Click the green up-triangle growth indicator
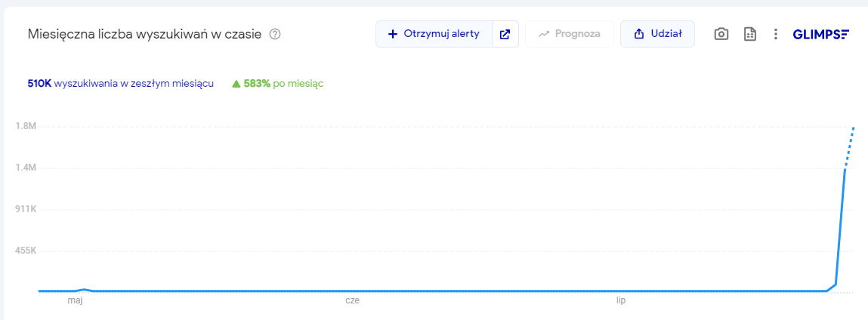Screen dimensions: 868x320 tap(236, 84)
